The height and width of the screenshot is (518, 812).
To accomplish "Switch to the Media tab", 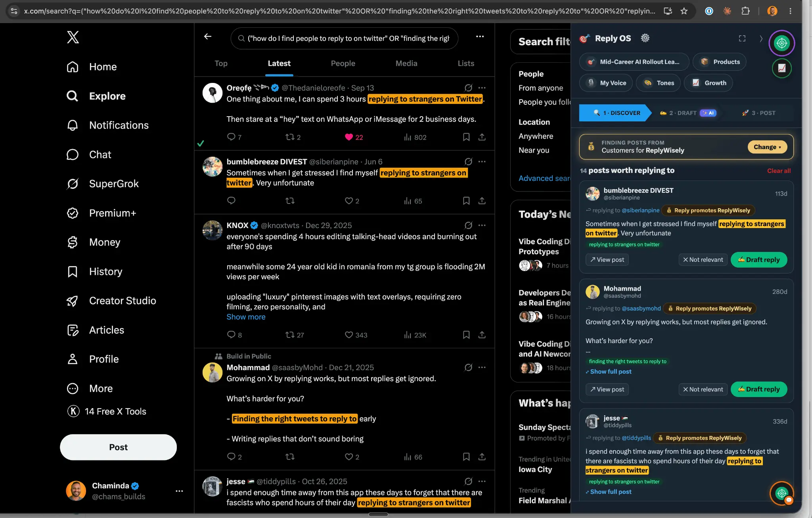I will coord(406,63).
